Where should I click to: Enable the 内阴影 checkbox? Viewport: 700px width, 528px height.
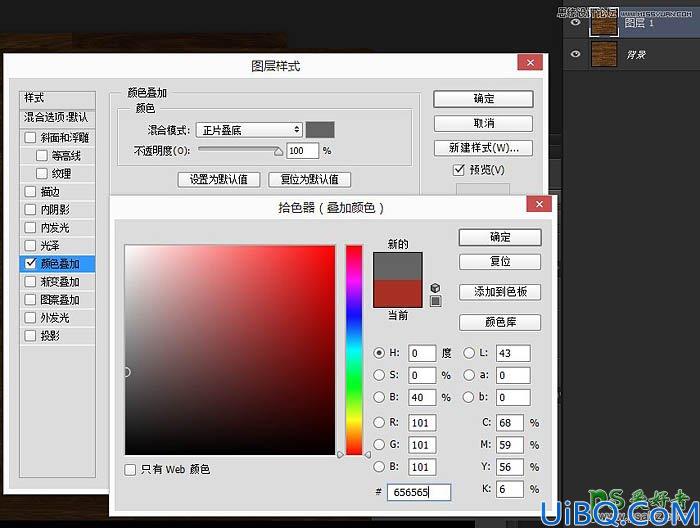pyautogui.click(x=30, y=209)
